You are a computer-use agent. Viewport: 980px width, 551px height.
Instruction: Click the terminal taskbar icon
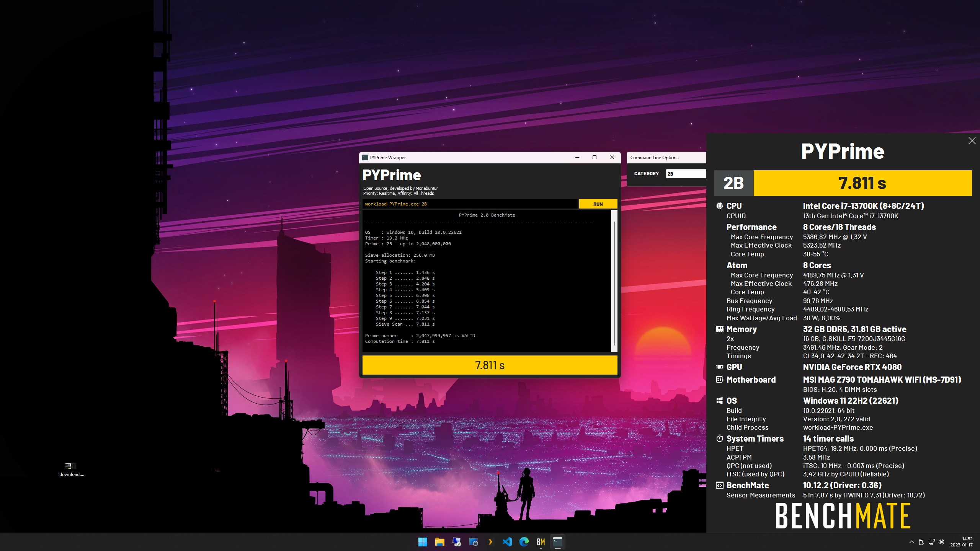(x=557, y=542)
